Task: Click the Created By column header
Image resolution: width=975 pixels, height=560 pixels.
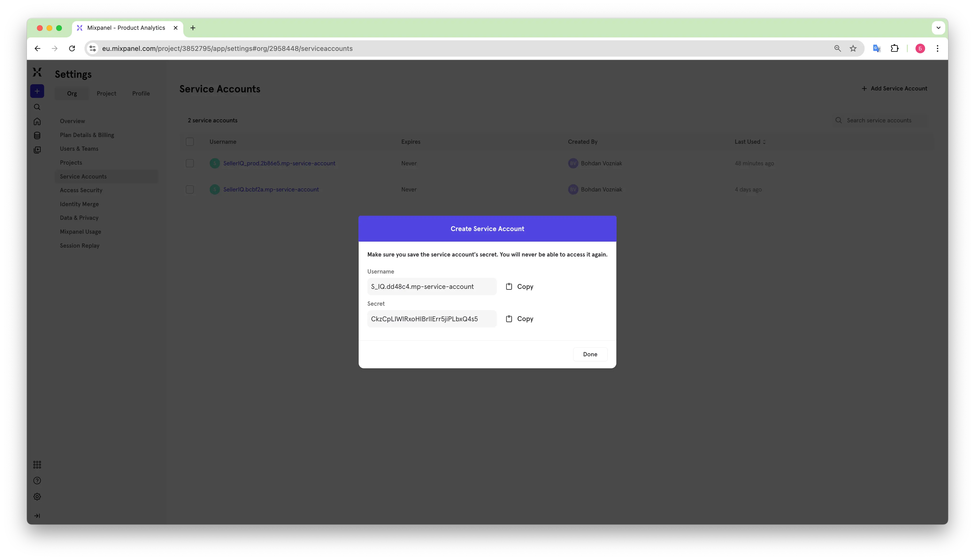Action: [583, 142]
